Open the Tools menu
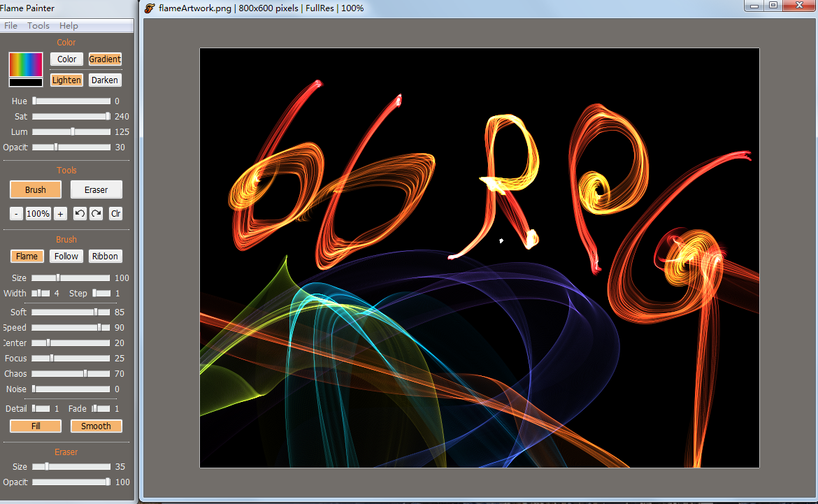Viewport: 818px width, 504px height. tap(38, 26)
